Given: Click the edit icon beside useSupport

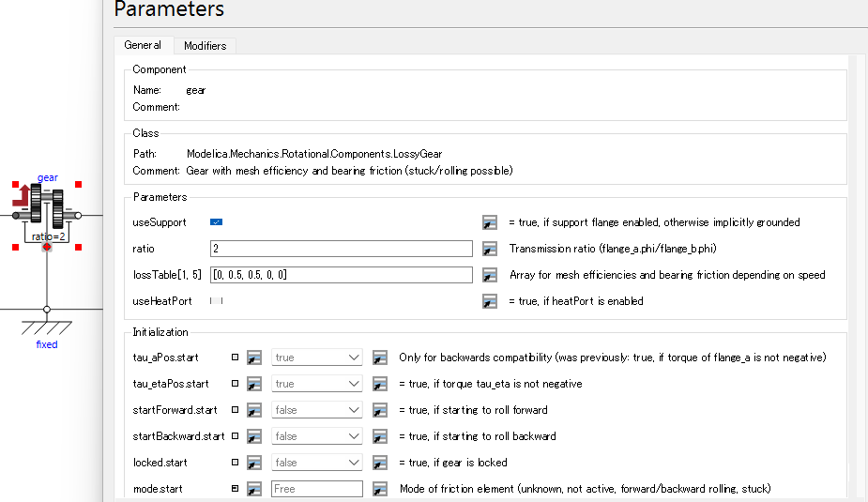Looking at the screenshot, I should (x=489, y=222).
